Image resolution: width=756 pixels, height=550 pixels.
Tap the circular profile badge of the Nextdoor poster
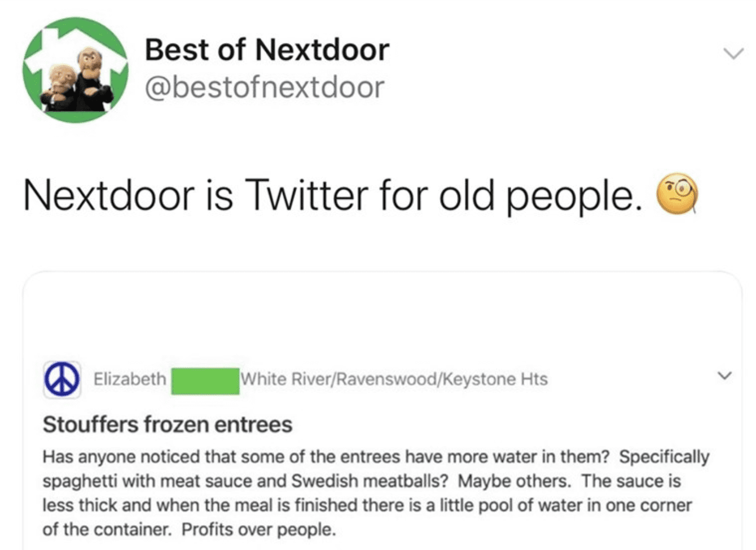[63, 378]
